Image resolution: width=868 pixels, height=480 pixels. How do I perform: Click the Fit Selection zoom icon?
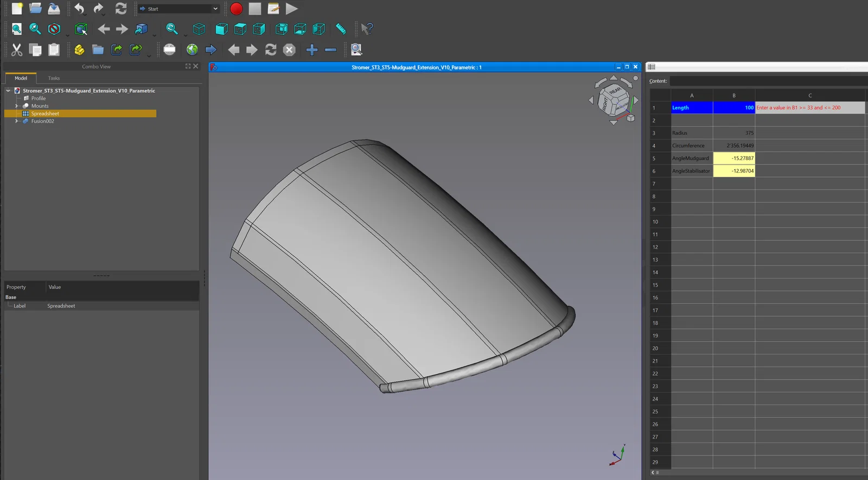(35, 29)
